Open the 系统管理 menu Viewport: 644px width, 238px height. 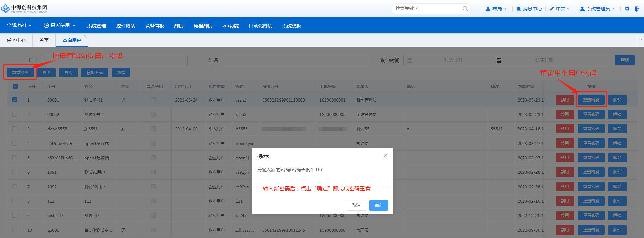(97, 26)
